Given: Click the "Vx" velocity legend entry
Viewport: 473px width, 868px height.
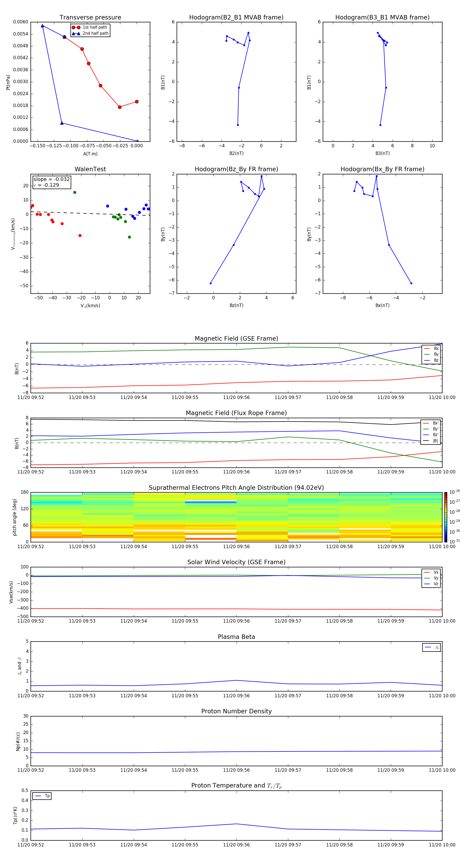Looking at the screenshot, I should tap(431, 572).
